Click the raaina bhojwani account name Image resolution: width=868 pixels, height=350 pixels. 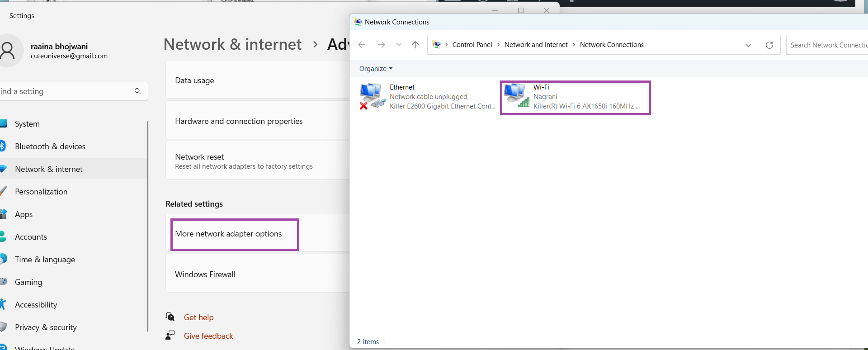coord(59,47)
